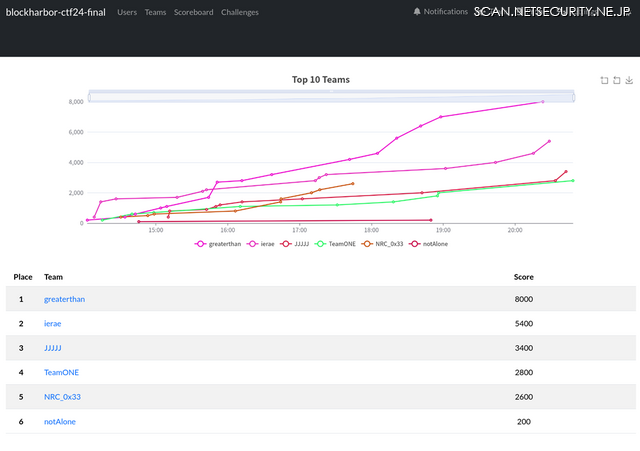
Task: Open the Users nav menu item
Action: [x=127, y=12]
